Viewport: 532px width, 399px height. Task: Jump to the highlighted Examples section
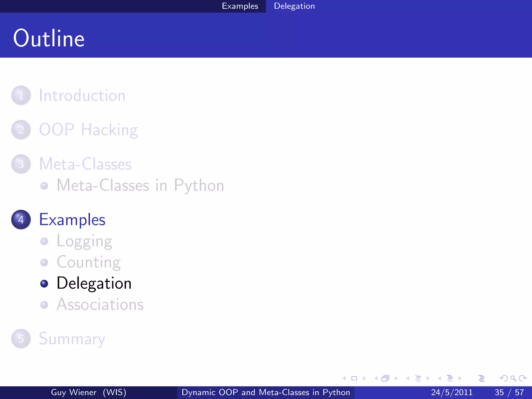(x=72, y=220)
